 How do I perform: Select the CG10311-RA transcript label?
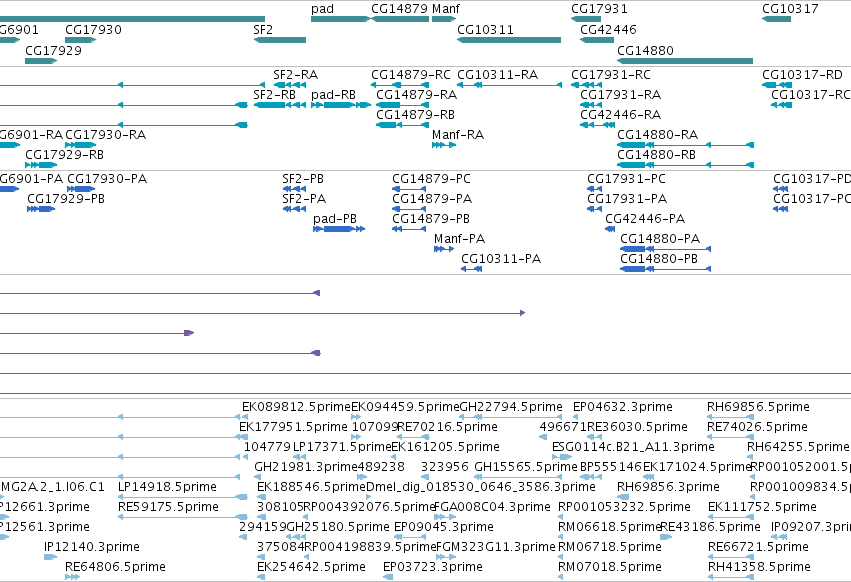tap(498, 75)
